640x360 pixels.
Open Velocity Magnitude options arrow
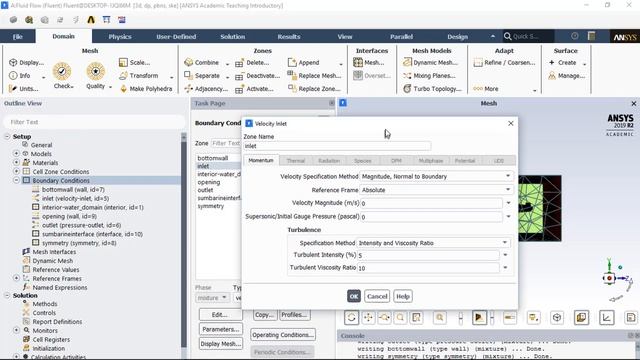[x=509, y=203]
